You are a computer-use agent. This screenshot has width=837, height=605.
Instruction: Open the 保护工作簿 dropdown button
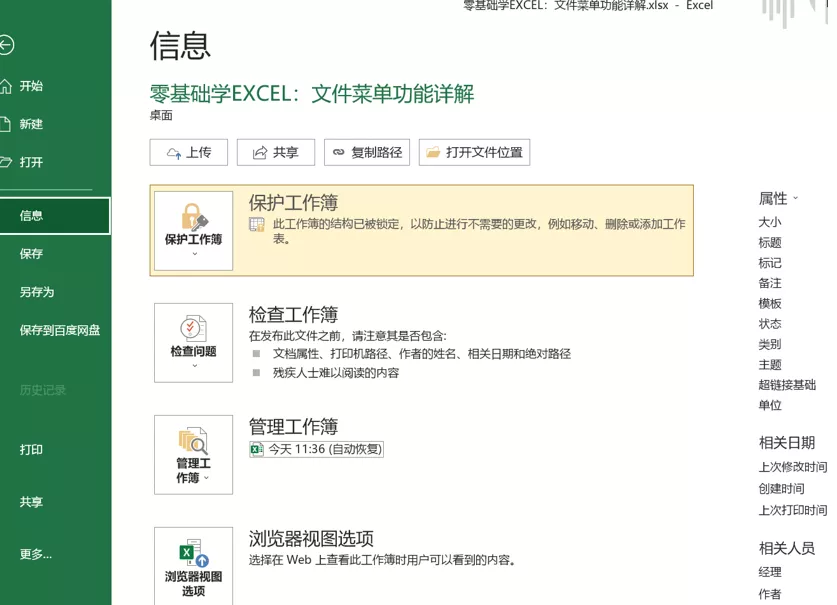[193, 231]
